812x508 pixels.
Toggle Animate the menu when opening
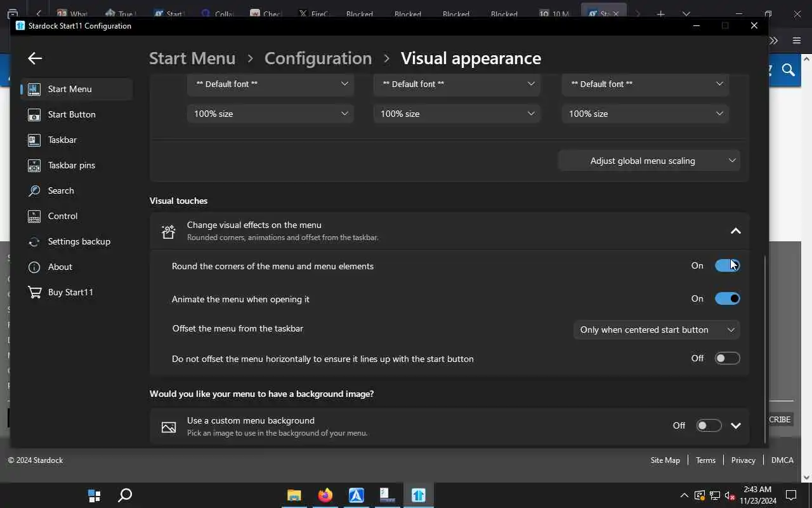[727, 298]
